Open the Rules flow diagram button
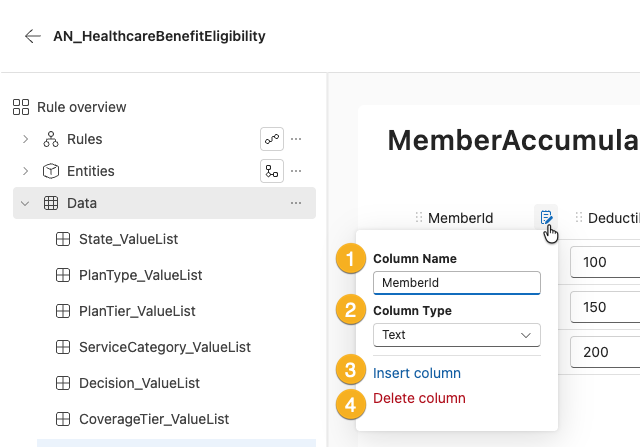Viewport: 640px width, 447px height. pos(272,139)
